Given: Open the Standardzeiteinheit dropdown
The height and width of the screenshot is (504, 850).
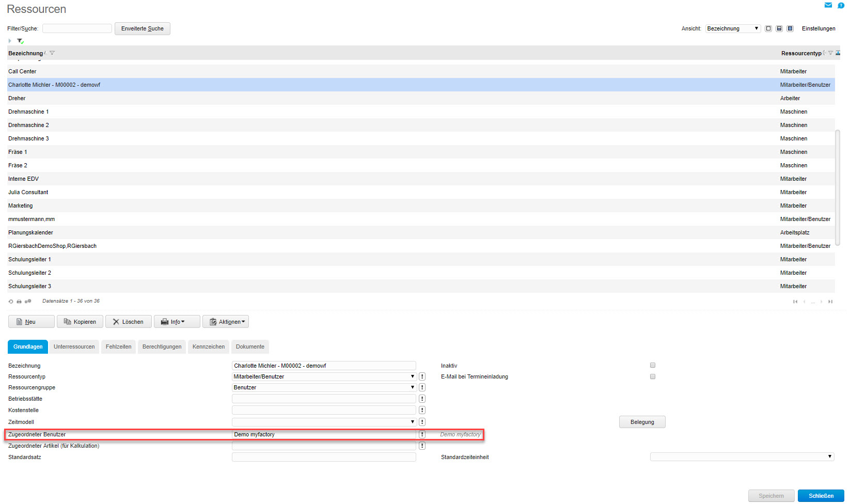Looking at the screenshot, I should click(x=742, y=456).
